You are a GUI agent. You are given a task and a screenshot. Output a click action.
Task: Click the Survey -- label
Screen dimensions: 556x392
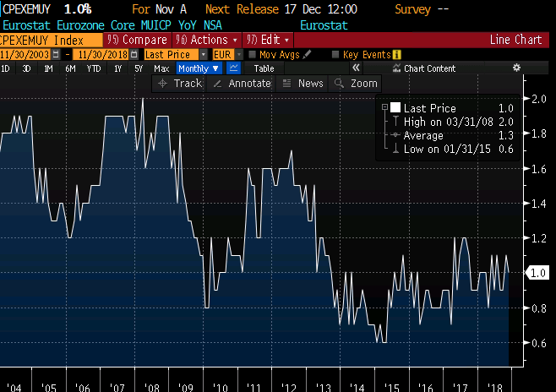pyautogui.click(x=422, y=9)
